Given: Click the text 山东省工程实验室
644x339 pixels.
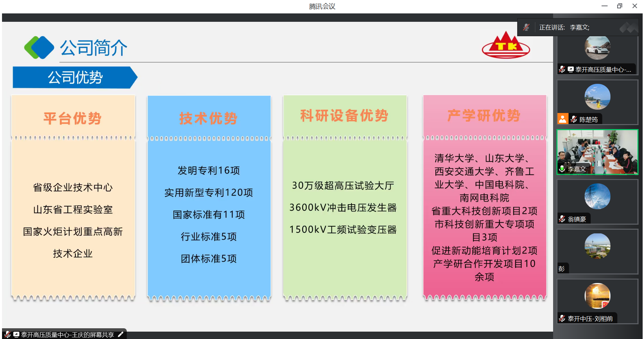Looking at the screenshot, I should 73,210.
